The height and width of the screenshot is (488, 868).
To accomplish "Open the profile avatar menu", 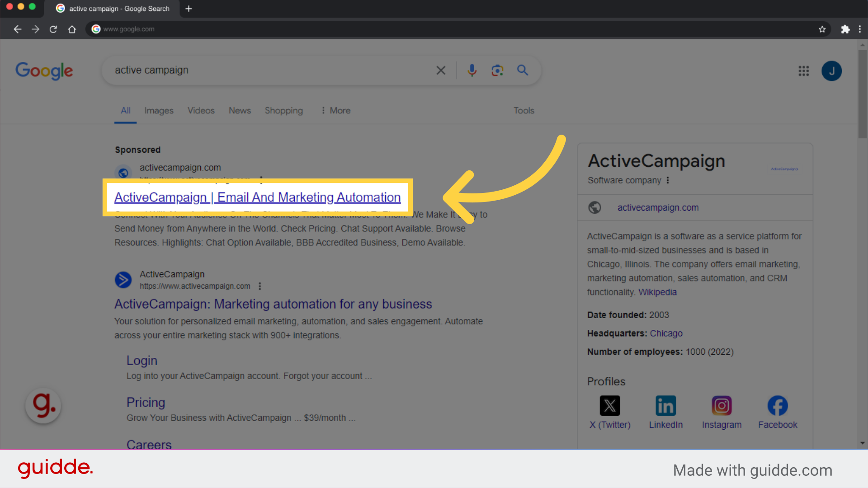I will (x=832, y=71).
